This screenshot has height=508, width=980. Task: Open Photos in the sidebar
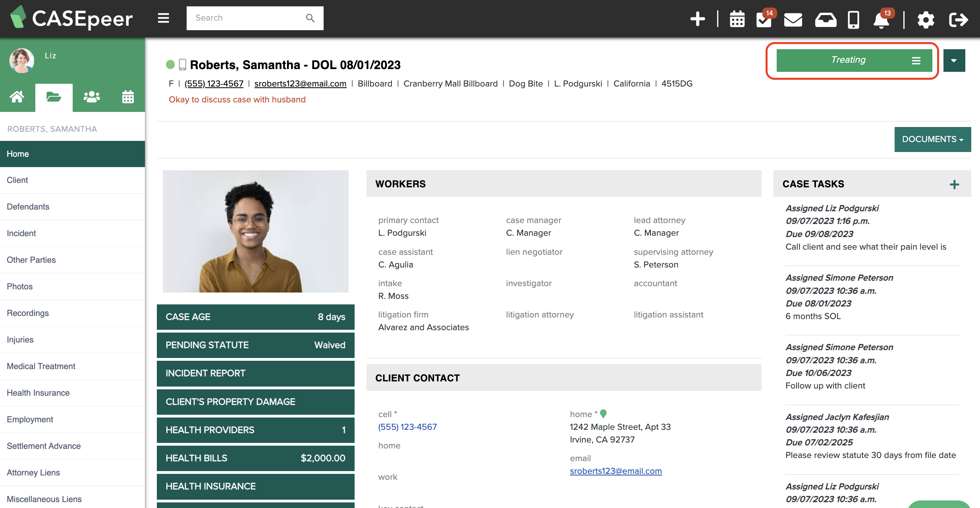point(73,287)
